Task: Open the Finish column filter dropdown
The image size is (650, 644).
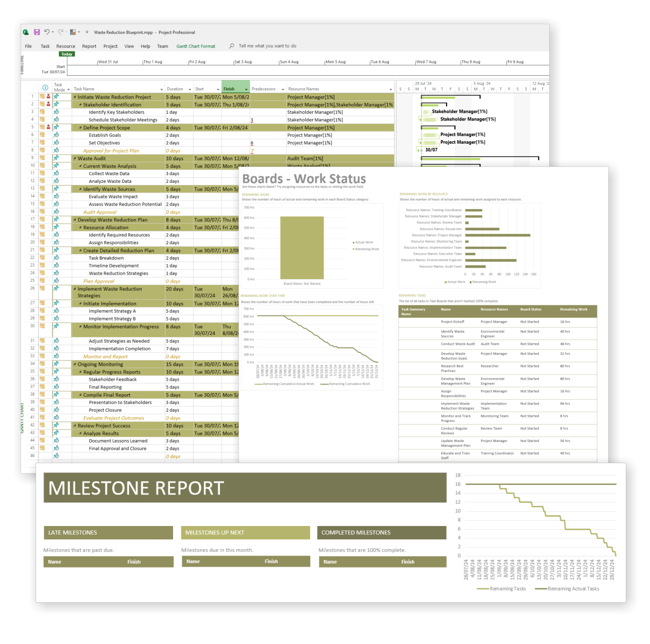Action: [246, 90]
